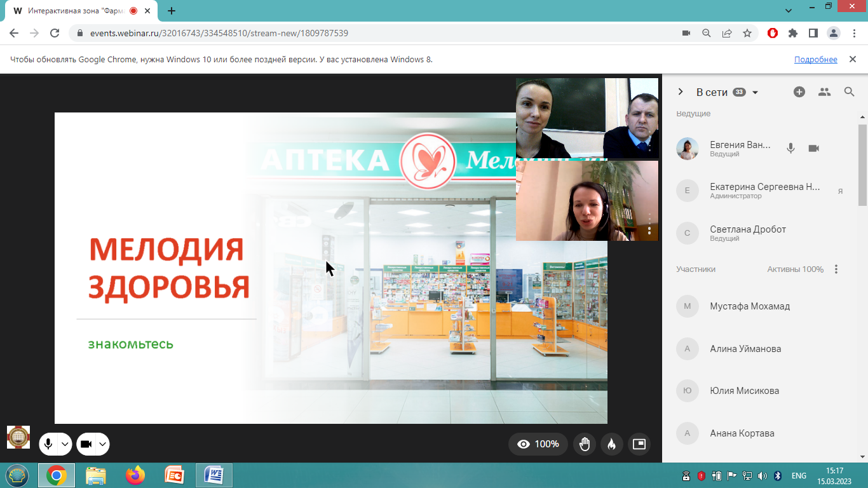Toggle Chrome's side panel
This screenshot has width=868, height=488.
pos(813,33)
